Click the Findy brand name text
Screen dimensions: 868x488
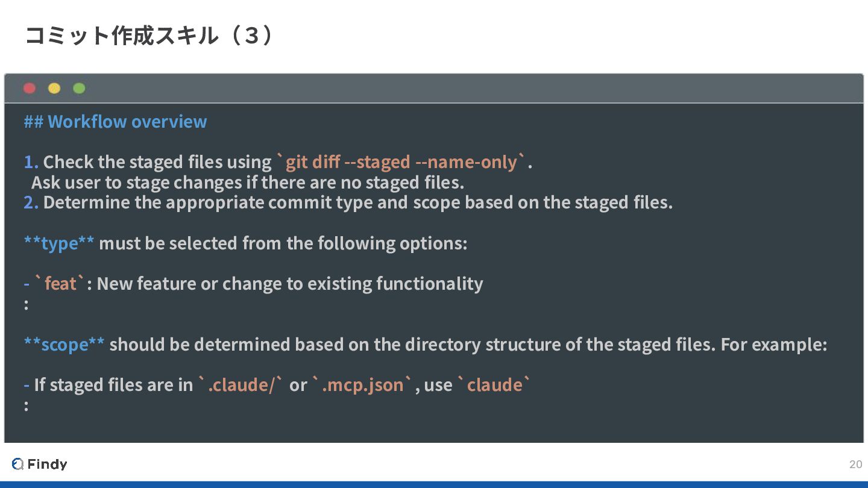point(47,464)
